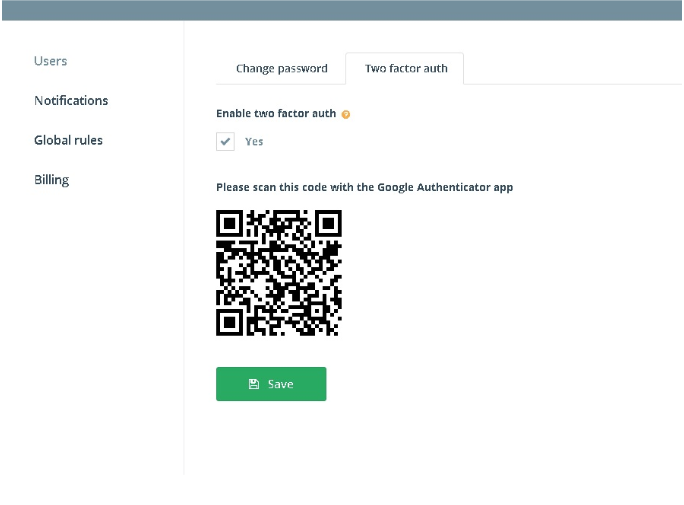
Task: Open the Users settings section
Action: tap(51, 61)
